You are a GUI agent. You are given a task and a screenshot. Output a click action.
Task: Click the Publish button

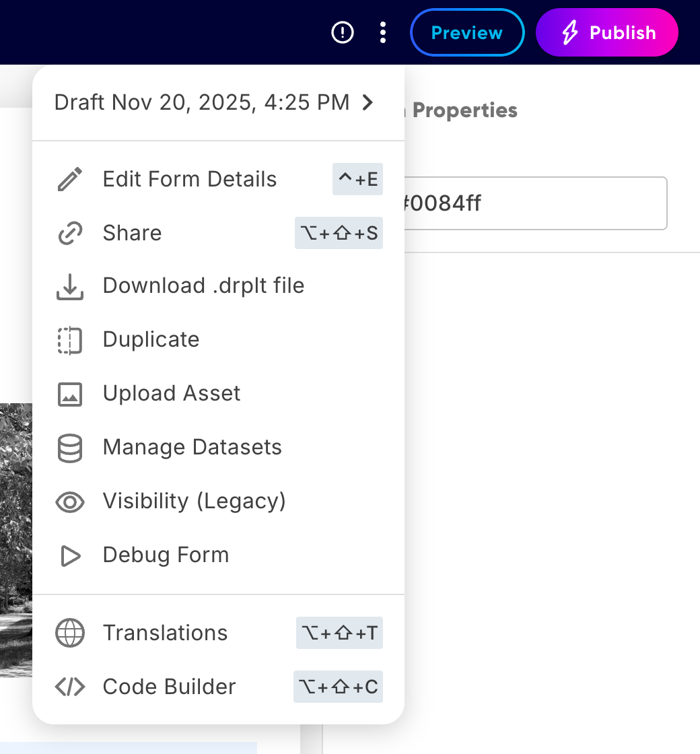pyautogui.click(x=606, y=33)
